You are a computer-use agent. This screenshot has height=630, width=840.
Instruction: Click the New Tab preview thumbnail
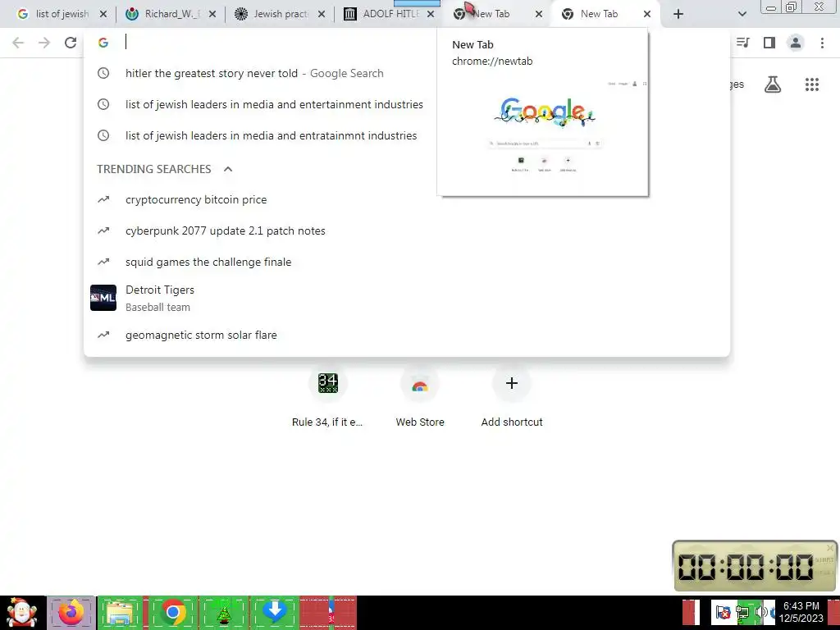coord(543,134)
